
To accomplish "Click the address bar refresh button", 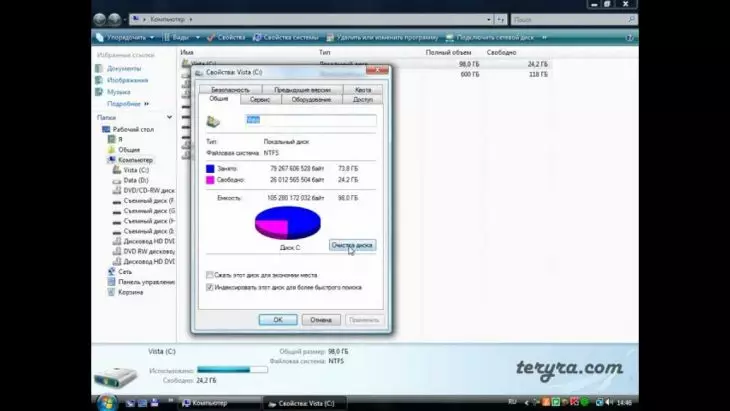I will (500, 20).
